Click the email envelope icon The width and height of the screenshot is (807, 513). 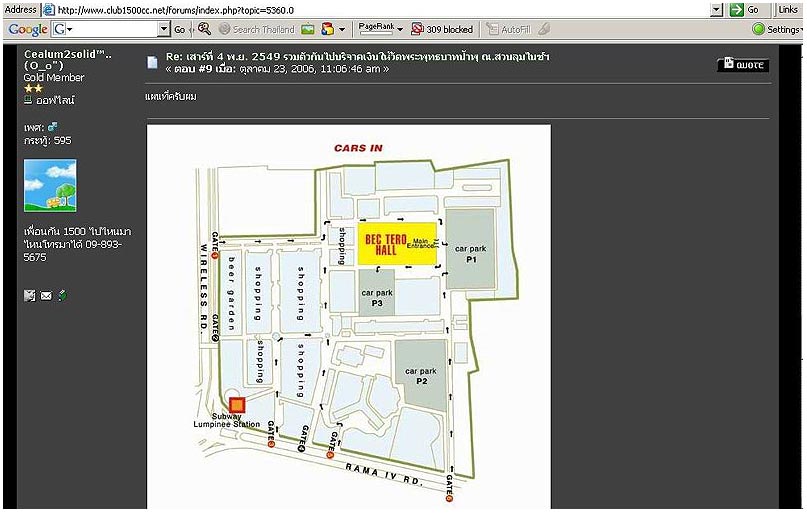coord(46,295)
